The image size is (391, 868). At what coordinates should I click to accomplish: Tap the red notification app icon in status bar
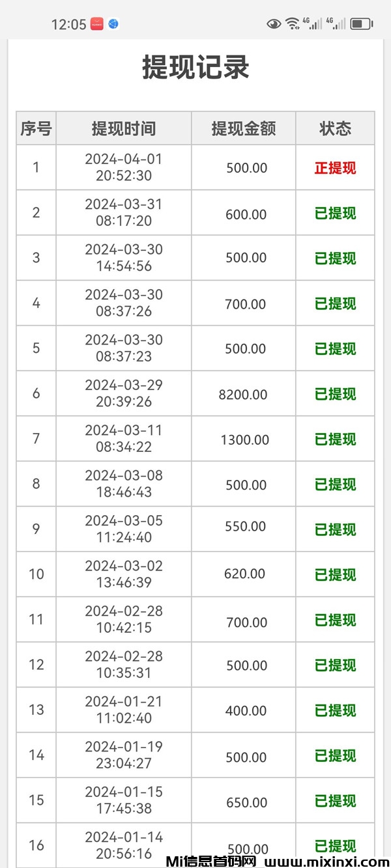click(97, 24)
